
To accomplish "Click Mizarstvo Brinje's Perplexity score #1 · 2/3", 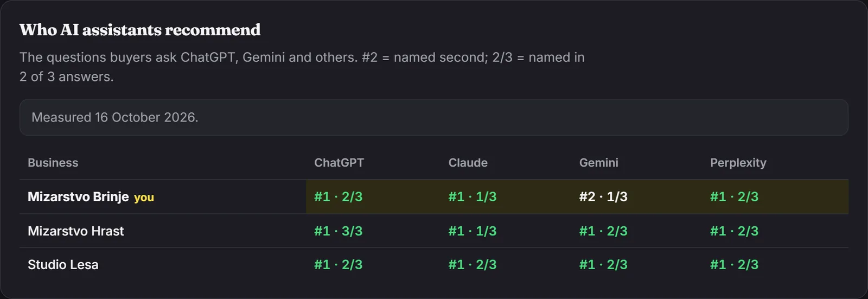I will tap(735, 196).
